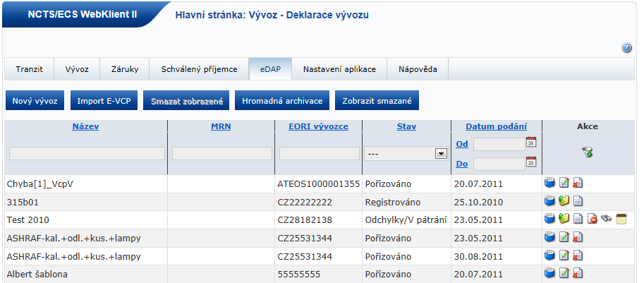Sort by the EORI vývozce column header
Screen dimensions: 644x283
point(319,126)
